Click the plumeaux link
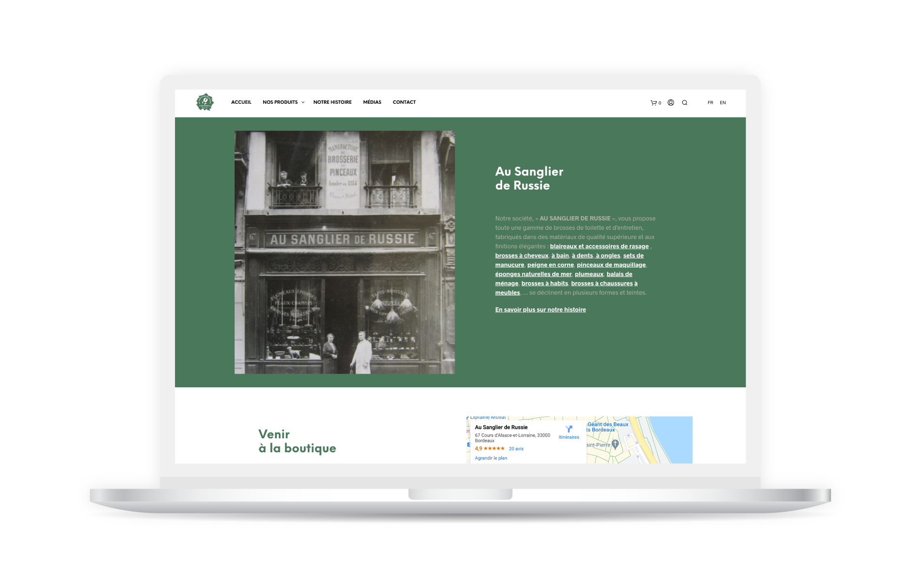The image size is (921, 588). [589, 274]
